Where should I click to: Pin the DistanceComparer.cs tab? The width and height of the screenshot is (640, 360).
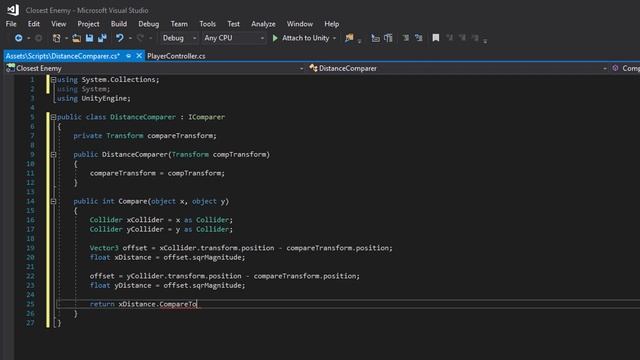coord(129,56)
